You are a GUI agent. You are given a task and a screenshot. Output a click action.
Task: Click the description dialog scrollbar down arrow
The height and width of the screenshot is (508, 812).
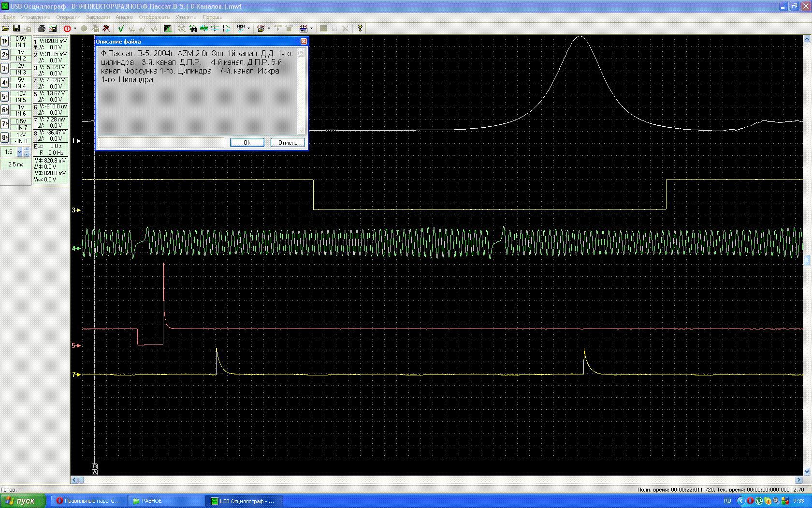tap(302, 131)
